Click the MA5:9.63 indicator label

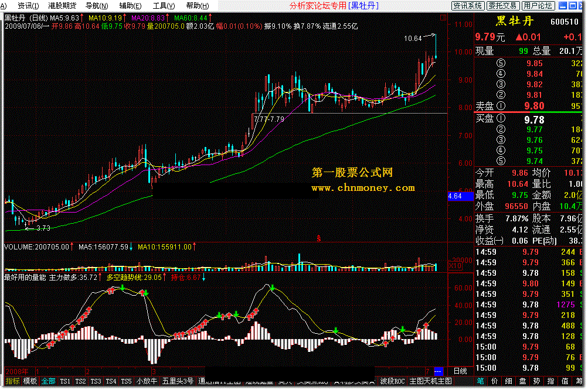point(64,18)
